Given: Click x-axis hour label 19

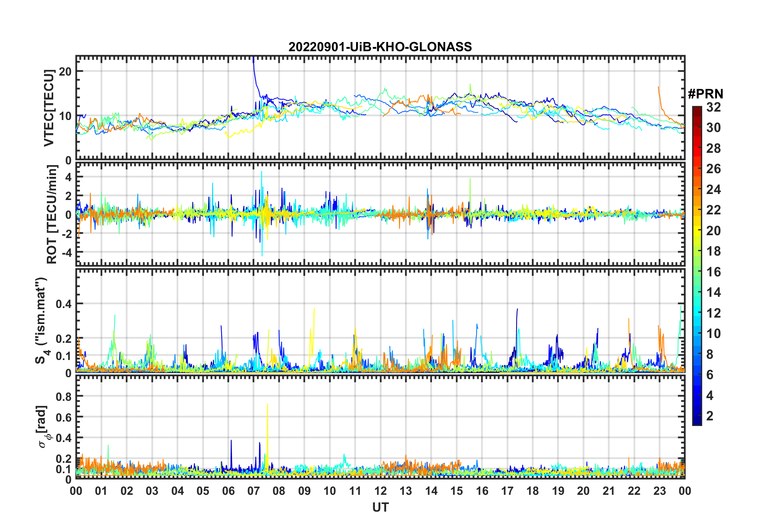Looking at the screenshot, I should [x=558, y=491].
